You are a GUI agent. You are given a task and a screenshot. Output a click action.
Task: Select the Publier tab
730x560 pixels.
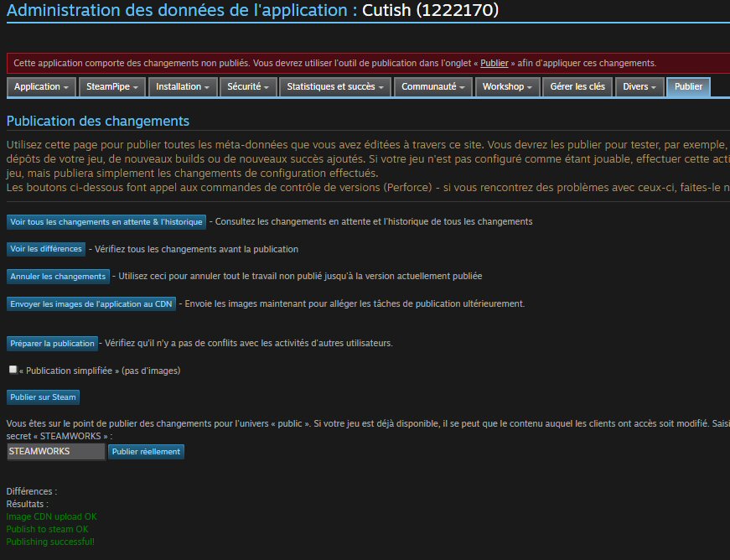pos(688,87)
